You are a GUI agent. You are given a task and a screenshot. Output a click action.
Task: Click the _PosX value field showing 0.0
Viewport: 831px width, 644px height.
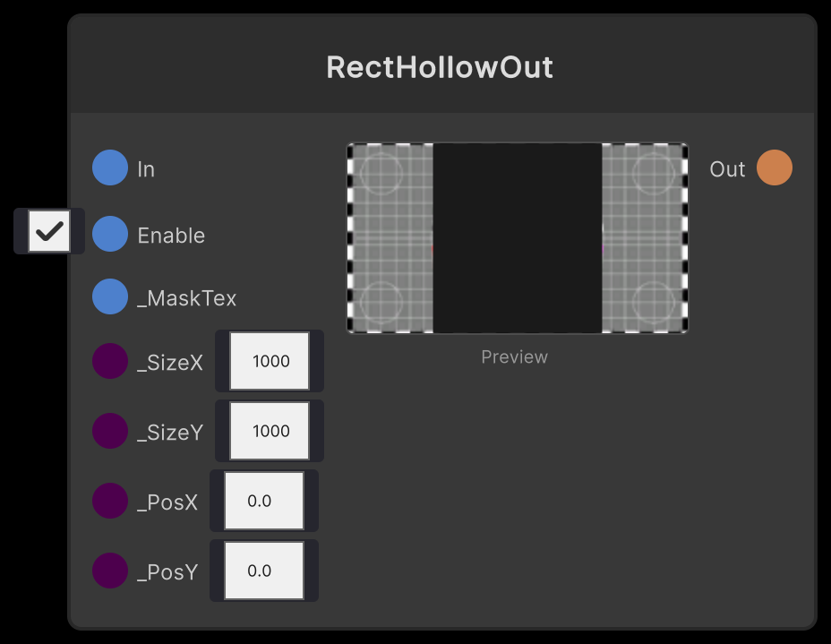[263, 501]
